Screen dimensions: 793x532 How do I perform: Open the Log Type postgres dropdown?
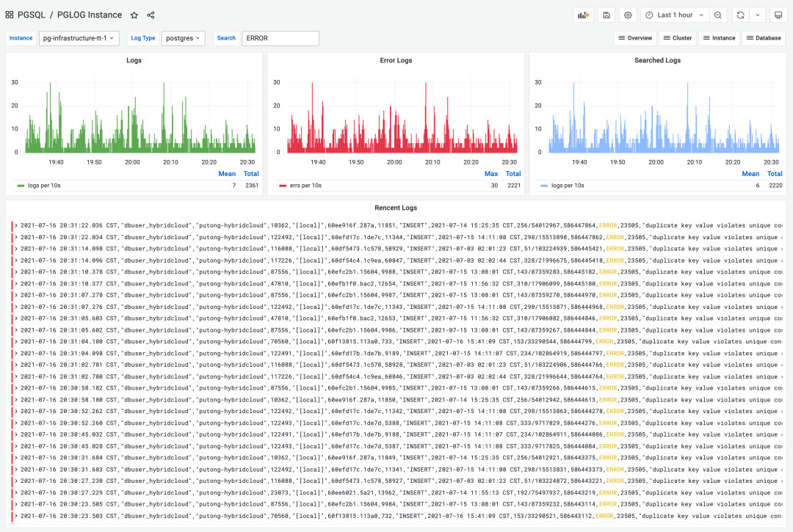(183, 38)
